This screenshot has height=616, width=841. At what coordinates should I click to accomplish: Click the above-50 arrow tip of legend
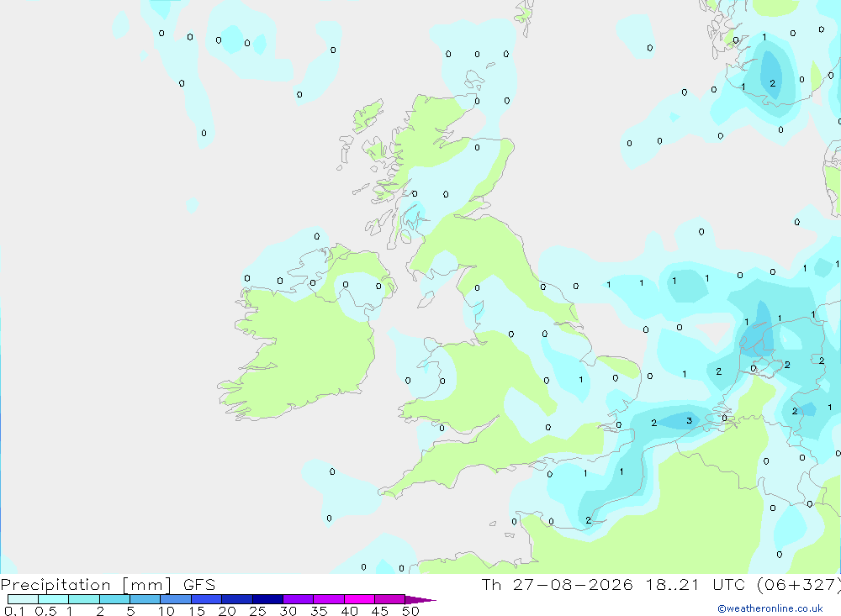pos(420,600)
